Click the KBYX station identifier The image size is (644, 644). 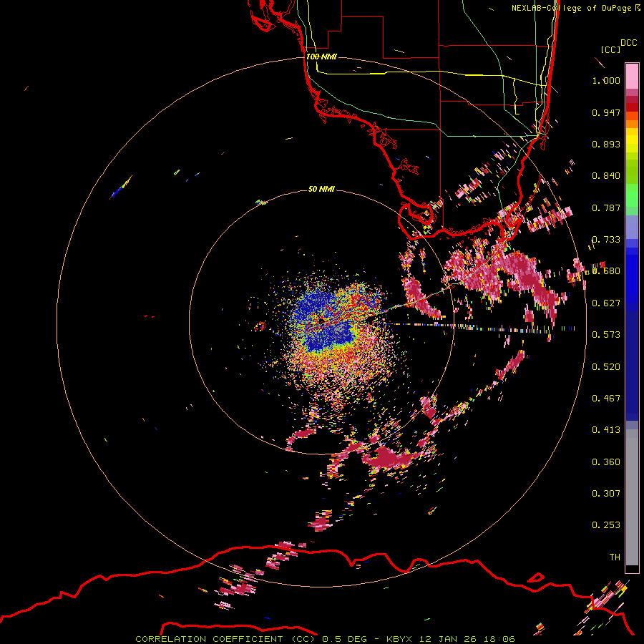[x=399, y=639]
